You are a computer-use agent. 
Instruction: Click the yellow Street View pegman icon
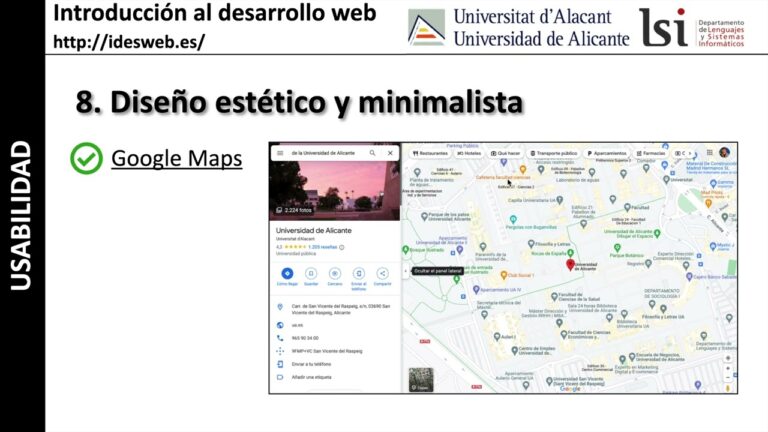pos(728,388)
